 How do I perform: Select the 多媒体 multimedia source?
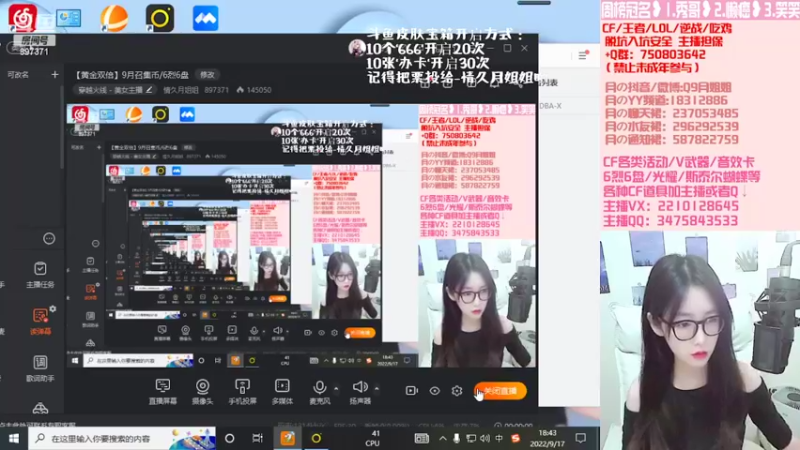pos(282,391)
